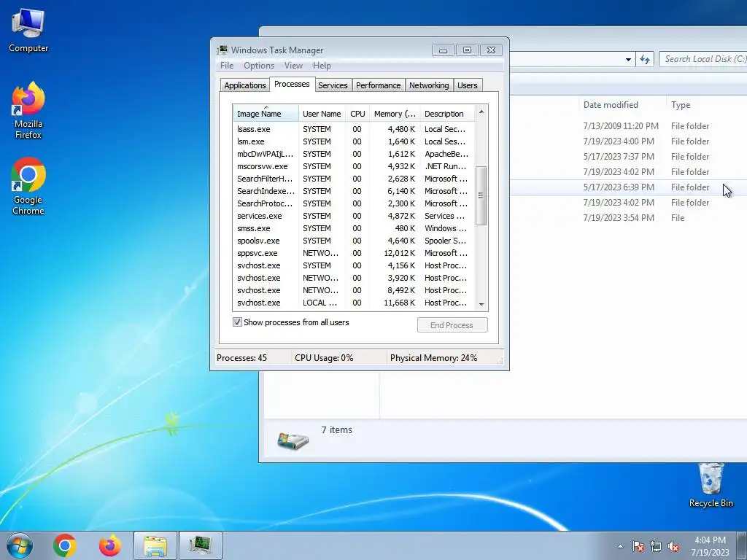Select the SearchProtoc process row
Screen dimensions: 747x560
click(354, 203)
